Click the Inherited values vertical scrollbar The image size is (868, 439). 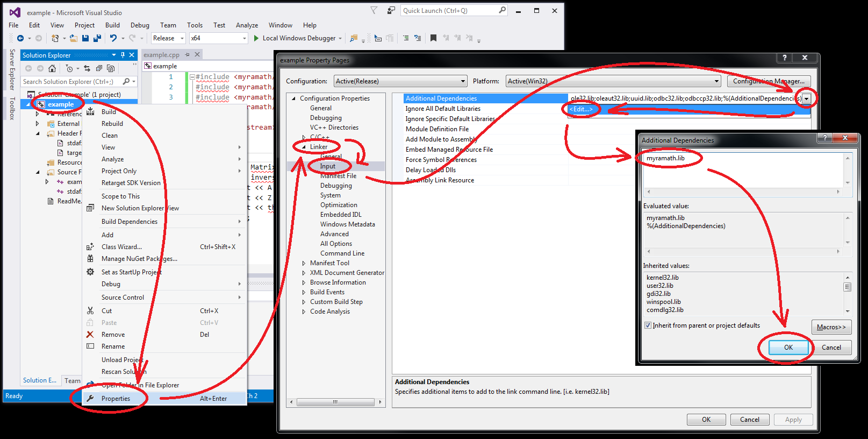tap(848, 294)
